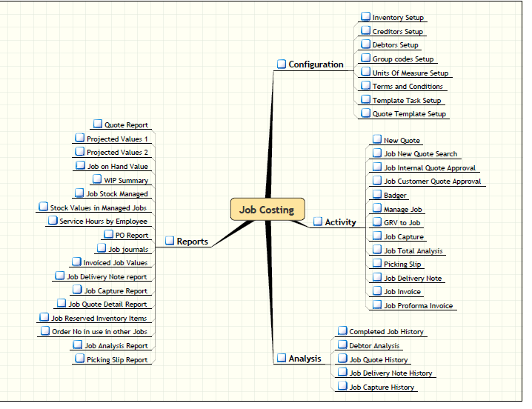Click the icon next to GRV to Job
Viewport: 532px width, 409px height.
(x=376, y=222)
